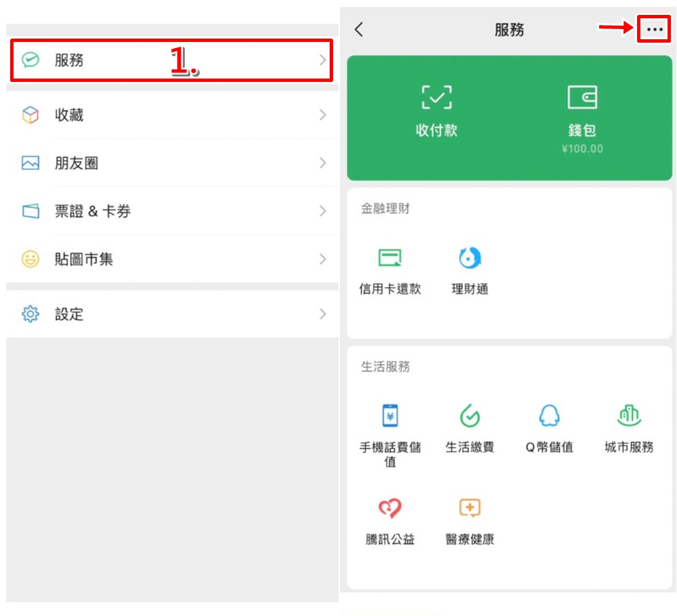The image size is (677, 616).
Task: Tap the 錢包 wallet icon
Action: pos(582,97)
